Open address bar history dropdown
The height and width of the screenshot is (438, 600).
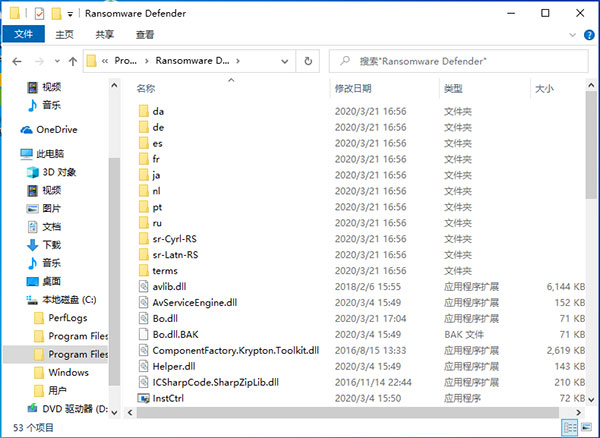(284, 61)
